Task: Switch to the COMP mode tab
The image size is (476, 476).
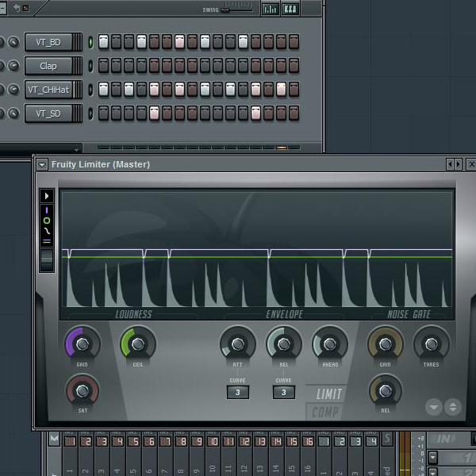Action: pos(324,412)
